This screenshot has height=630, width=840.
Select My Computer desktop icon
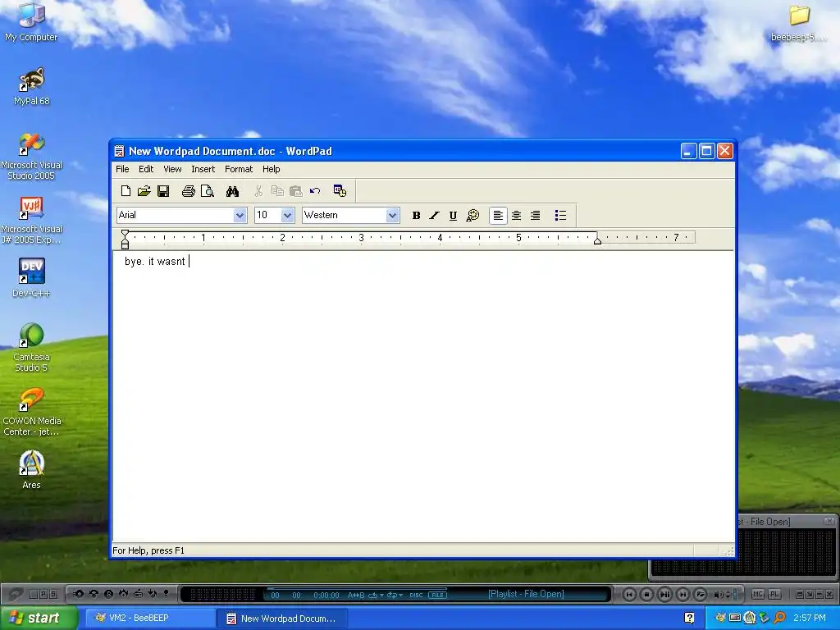(x=31, y=22)
